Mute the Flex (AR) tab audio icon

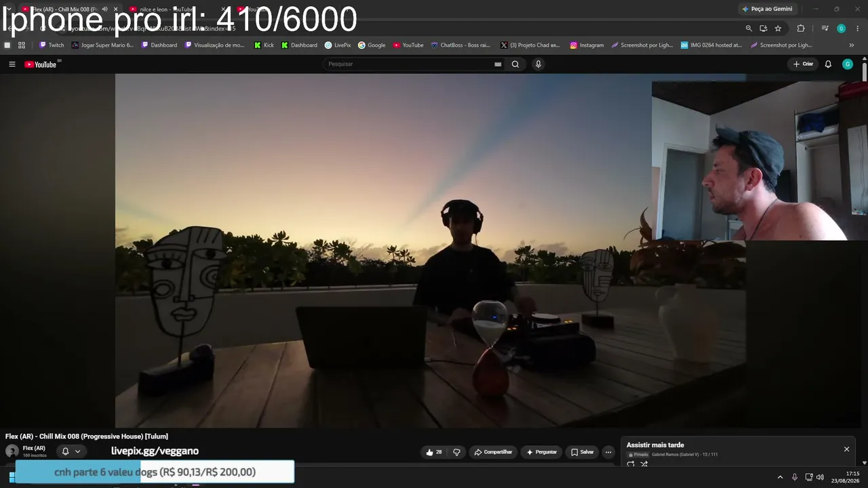coord(105,9)
